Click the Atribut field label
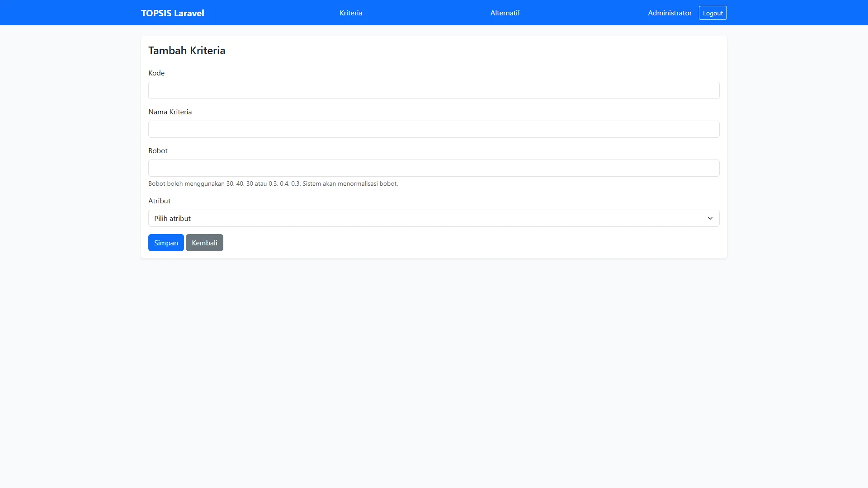Screen dimensions: 868x488 coord(159,201)
